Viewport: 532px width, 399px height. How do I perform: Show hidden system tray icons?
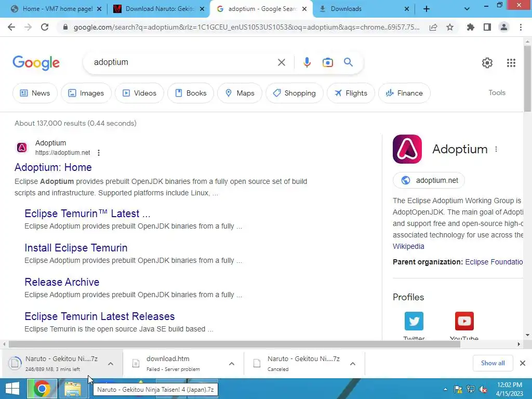point(445,390)
